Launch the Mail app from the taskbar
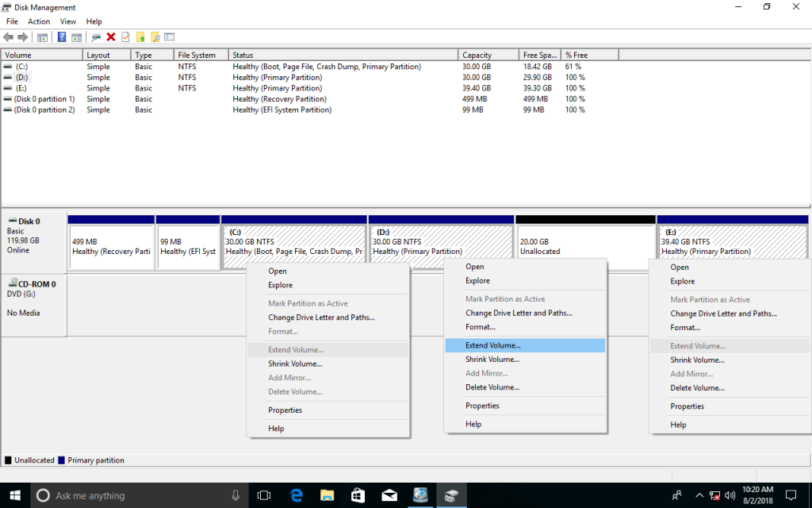Screen dimensions: 812x508 [x=389, y=495]
